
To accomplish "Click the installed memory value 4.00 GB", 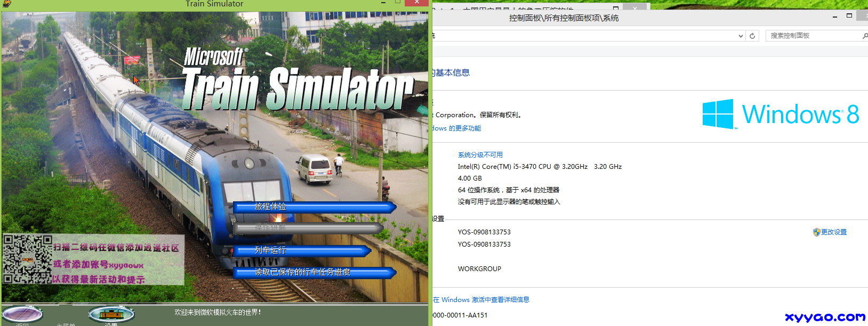I will [470, 178].
